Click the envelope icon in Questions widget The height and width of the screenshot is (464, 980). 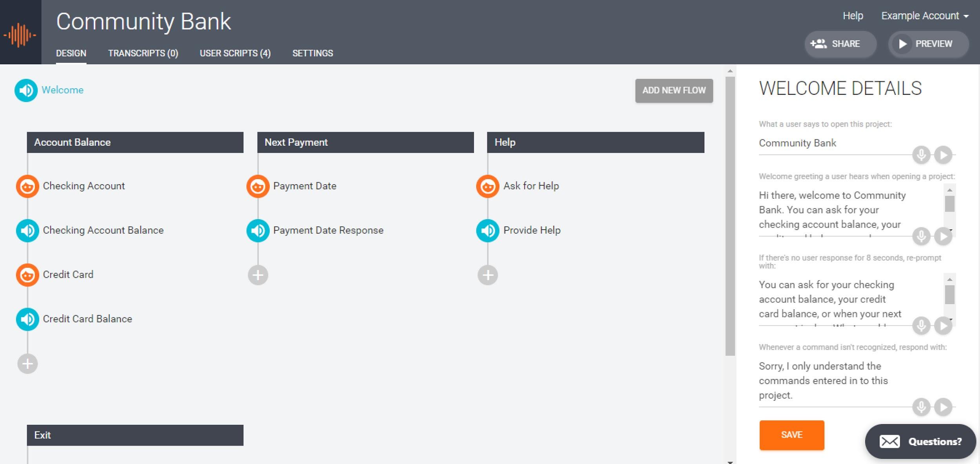889,442
